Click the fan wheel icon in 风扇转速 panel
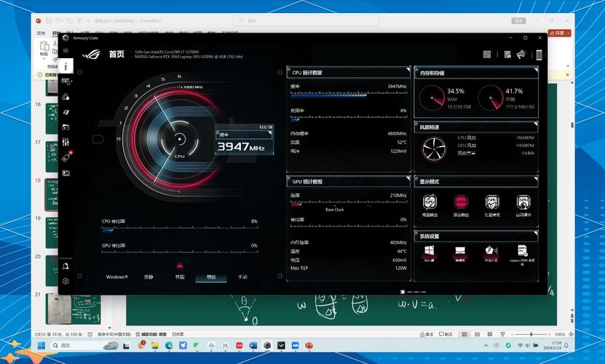The image size is (605, 364). coord(434,149)
